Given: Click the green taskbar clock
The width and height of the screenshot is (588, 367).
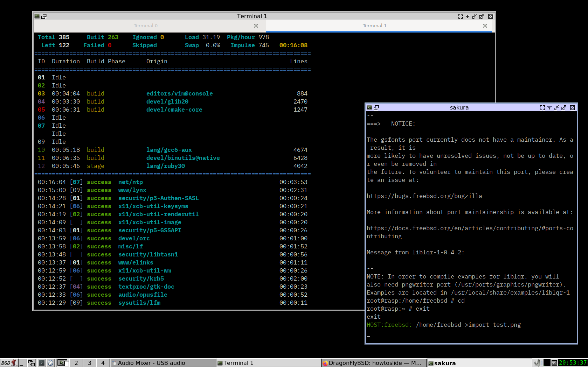Looking at the screenshot, I should (573, 363).
